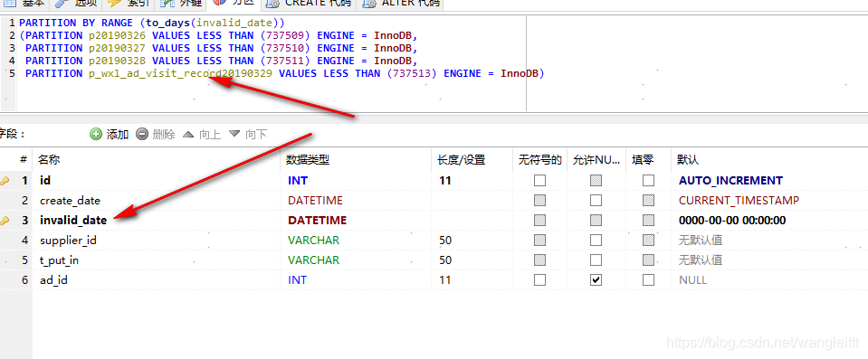Click 无默认值 default of supplier_id
The height and width of the screenshot is (359, 868).
[701, 240]
